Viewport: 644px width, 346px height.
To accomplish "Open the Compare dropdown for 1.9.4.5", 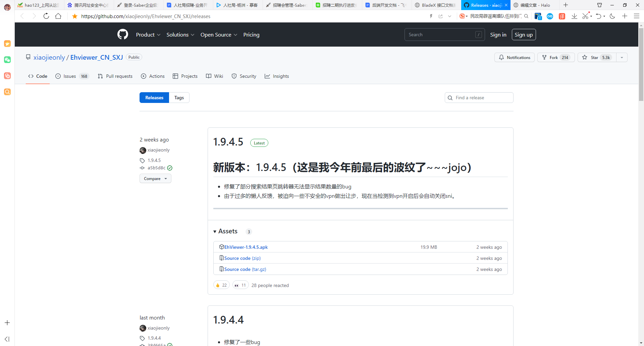I will [155, 179].
